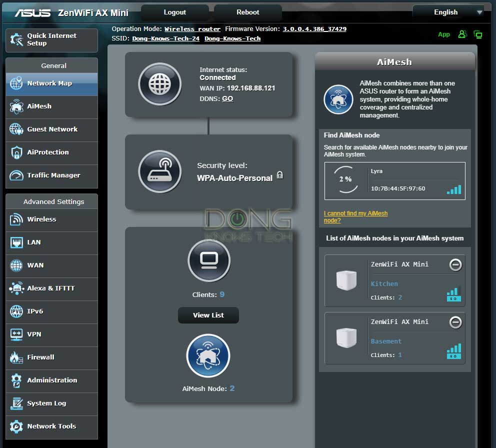
Task: Select the found Lyra AiMesh node
Action: pyautogui.click(x=395, y=181)
